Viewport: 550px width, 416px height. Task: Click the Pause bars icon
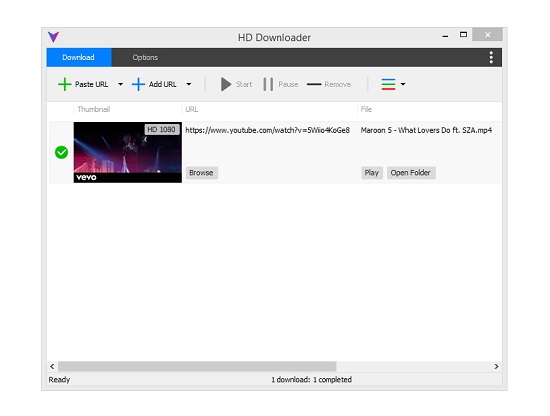pyautogui.click(x=268, y=84)
